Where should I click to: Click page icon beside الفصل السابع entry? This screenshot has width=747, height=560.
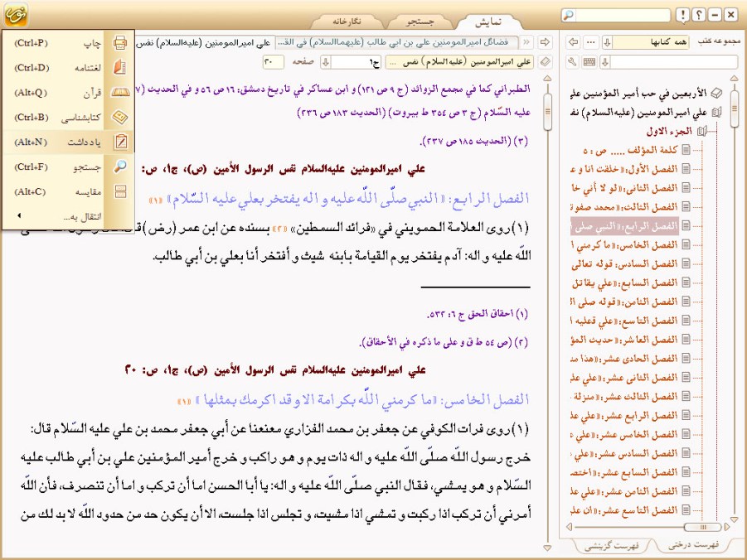tap(686, 282)
